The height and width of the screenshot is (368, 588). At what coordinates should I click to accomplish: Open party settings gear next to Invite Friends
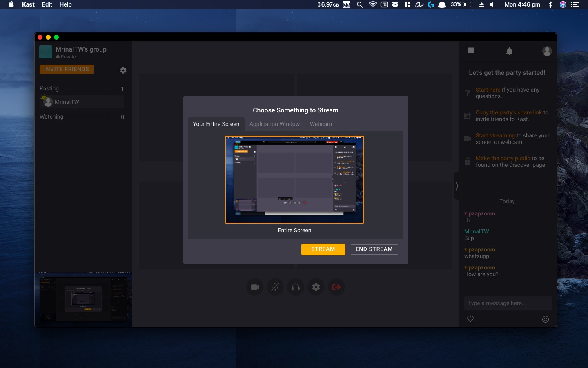coord(123,70)
